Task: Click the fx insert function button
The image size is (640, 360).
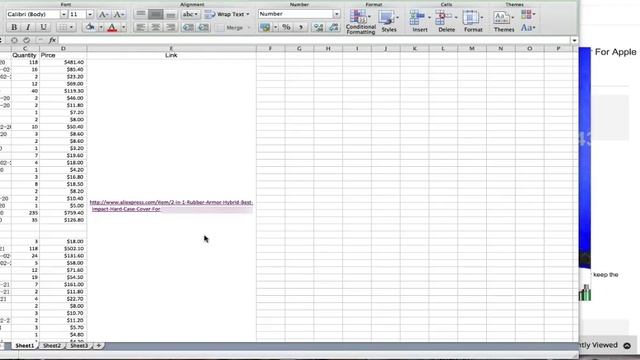Action: (52, 40)
